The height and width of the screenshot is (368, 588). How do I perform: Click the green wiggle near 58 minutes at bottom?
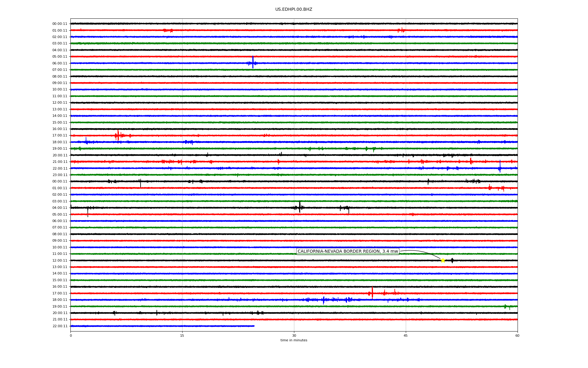point(506,306)
